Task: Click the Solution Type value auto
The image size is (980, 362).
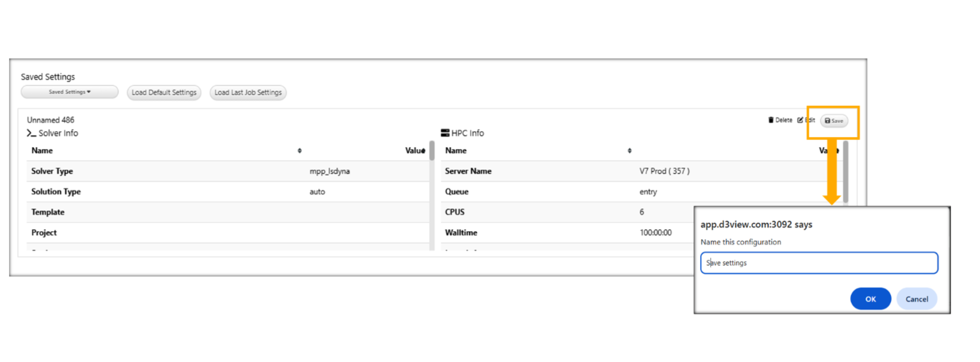Action: 317,192
